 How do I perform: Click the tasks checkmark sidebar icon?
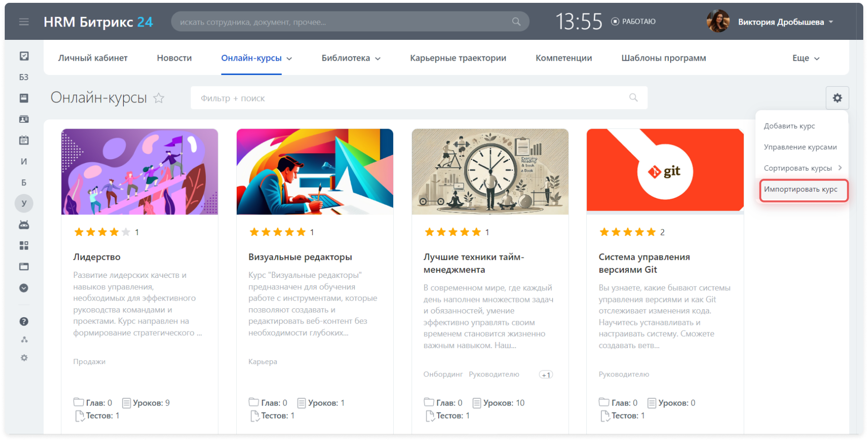pyautogui.click(x=24, y=56)
